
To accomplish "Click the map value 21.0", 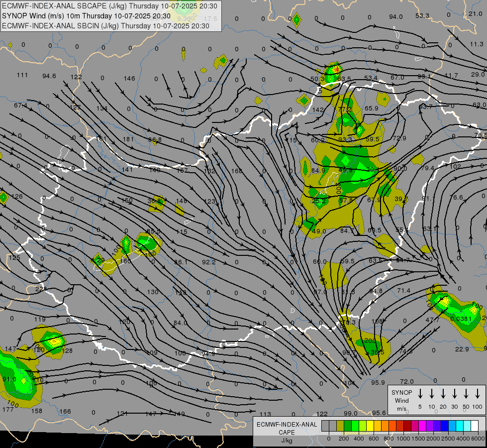I will point(476,13).
